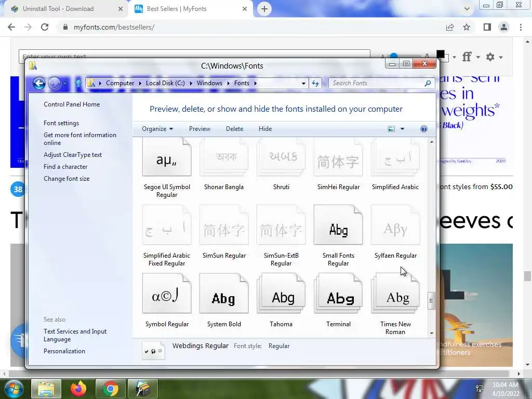The image size is (532, 399).
Task: Reload the Chrome page
Action: click(x=45, y=27)
